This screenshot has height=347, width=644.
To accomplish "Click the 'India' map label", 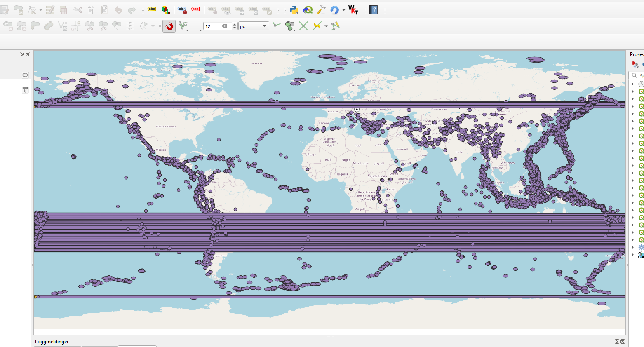I will pyautogui.click(x=459, y=152).
